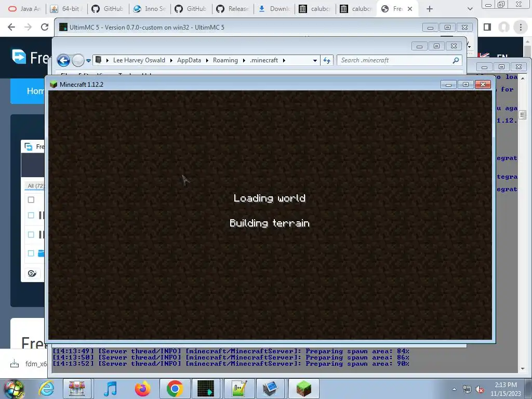The width and height of the screenshot is (532, 399).
Task: Click .minecraft breadcrumb in Explorer
Action: [264, 60]
